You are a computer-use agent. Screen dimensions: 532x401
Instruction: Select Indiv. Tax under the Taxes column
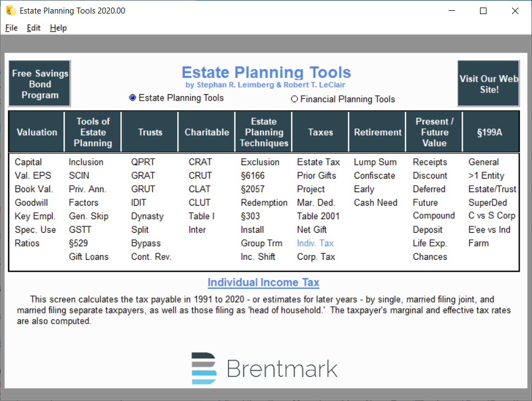[x=315, y=243]
